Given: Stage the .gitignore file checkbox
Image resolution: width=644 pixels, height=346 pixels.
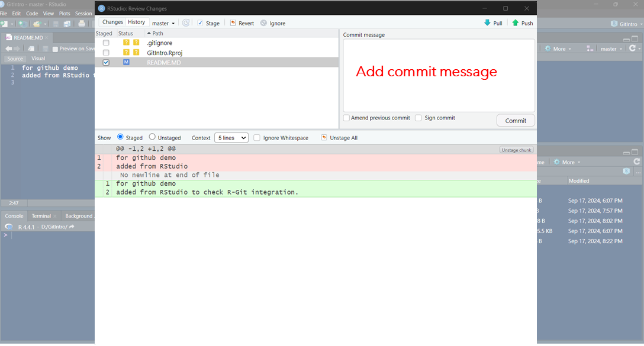Looking at the screenshot, I should click(106, 43).
